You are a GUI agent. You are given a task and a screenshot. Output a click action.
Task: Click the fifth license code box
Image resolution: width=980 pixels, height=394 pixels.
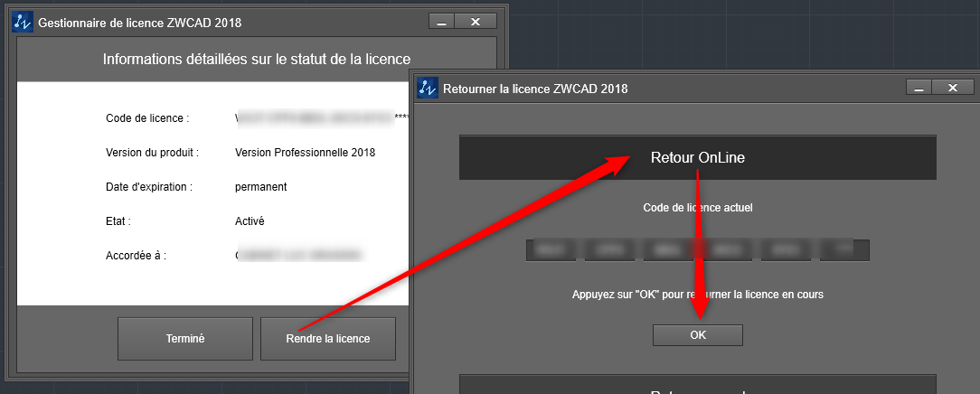785,250
